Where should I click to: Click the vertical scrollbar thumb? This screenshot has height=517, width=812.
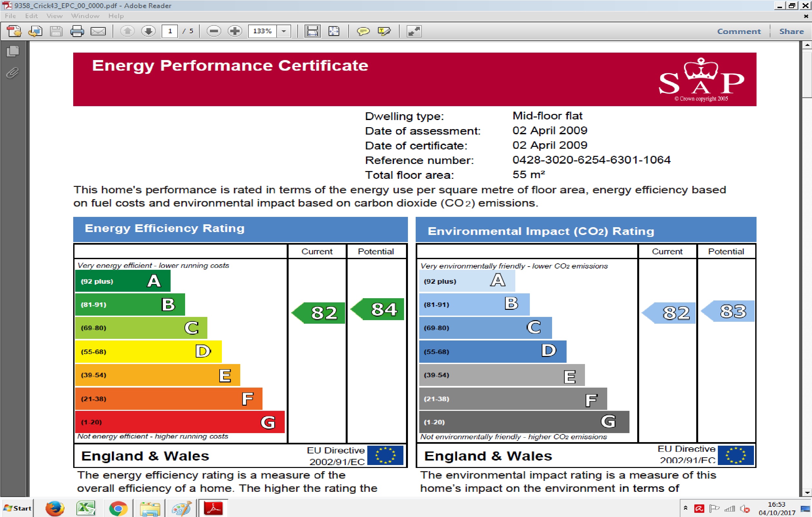coord(807,74)
